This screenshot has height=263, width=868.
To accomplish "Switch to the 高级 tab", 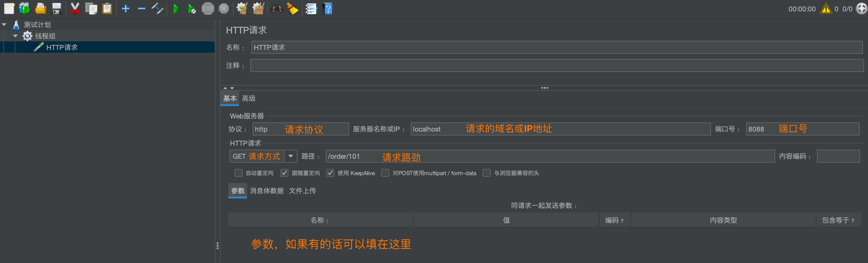I will coord(249,98).
